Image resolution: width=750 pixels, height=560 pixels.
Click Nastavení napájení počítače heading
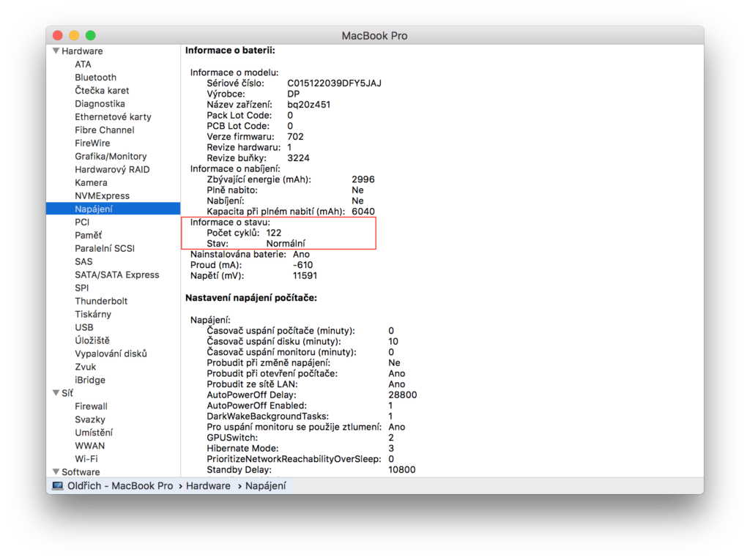pyautogui.click(x=251, y=297)
